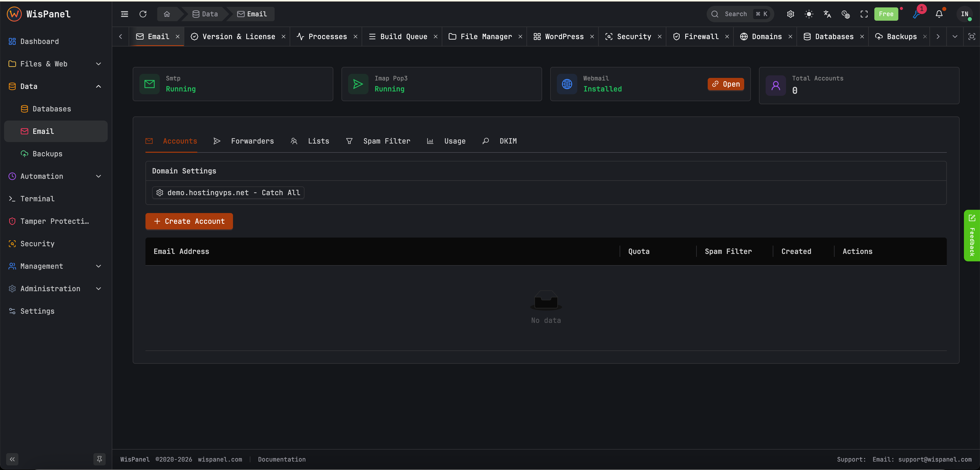The image size is (980, 470).
Task: Enter fullscreen mode icon
Action: tap(864, 14)
